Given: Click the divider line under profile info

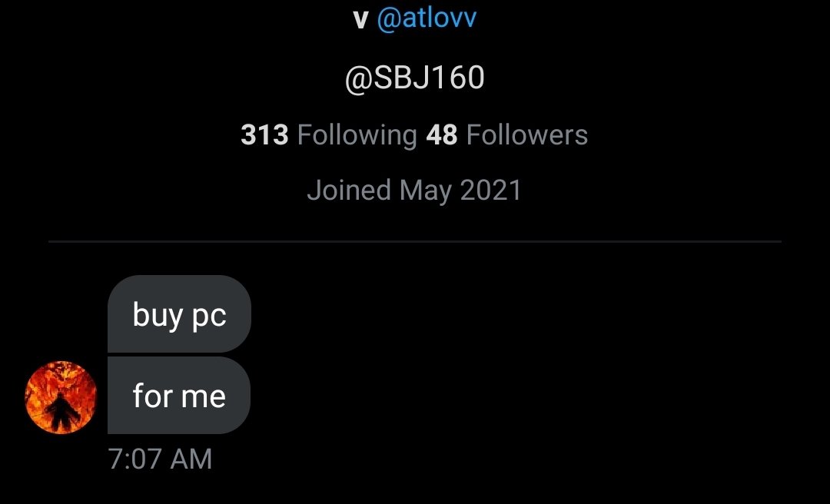Looking at the screenshot, I should [414, 241].
